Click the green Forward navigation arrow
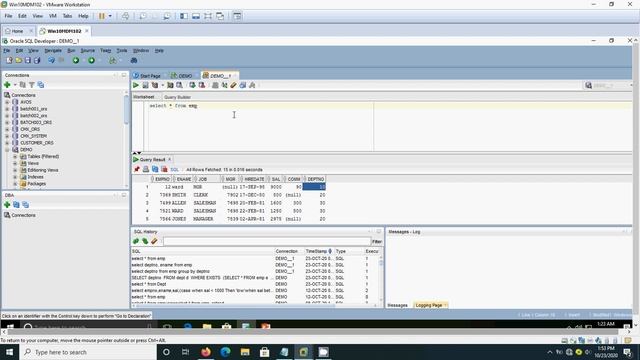 click(x=91, y=60)
